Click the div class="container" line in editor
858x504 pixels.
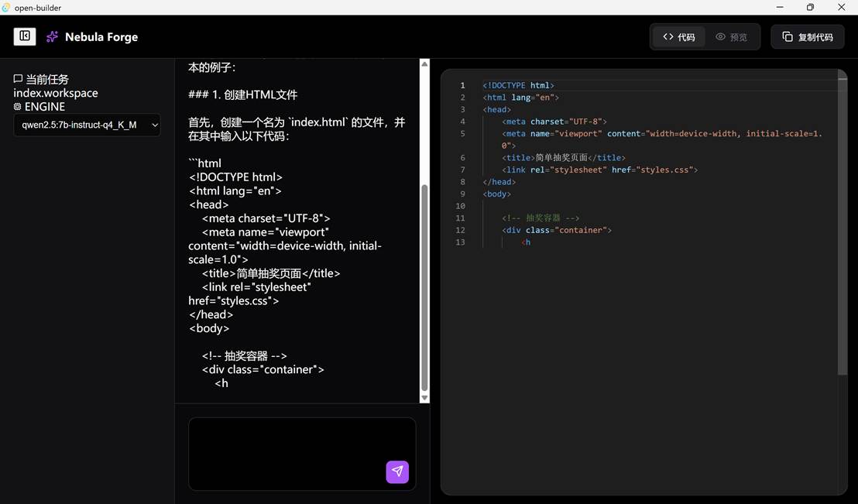557,230
